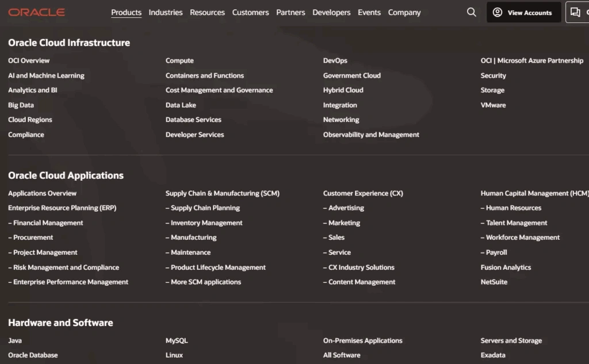Visit OCI Microsoft Azure Partnership link
Viewport: 589px width, 364px height.
[x=531, y=60]
